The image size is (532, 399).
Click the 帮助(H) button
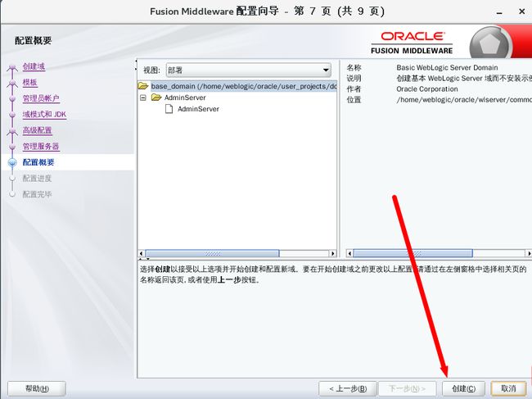point(37,388)
